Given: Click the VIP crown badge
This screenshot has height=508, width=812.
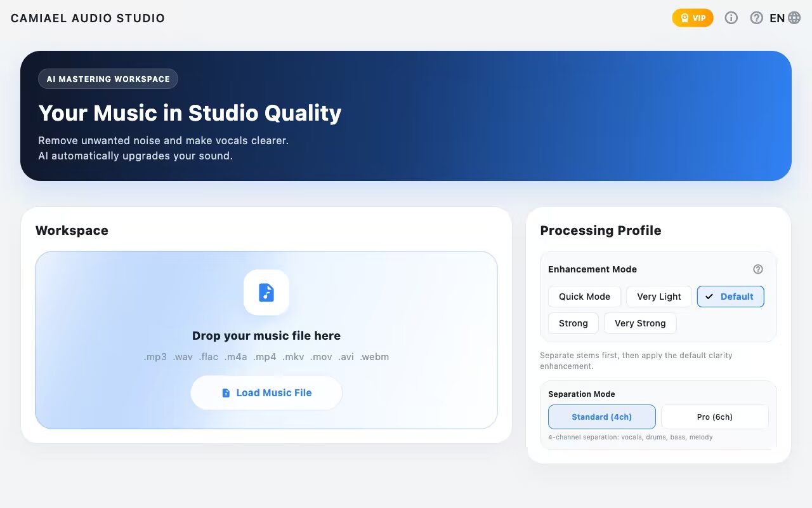Looking at the screenshot, I should click(693, 18).
